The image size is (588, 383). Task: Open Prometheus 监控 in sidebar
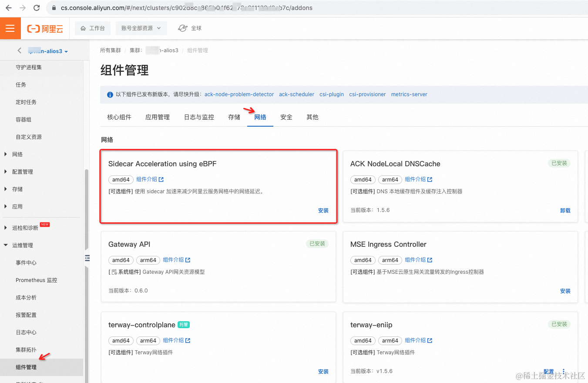tap(37, 280)
